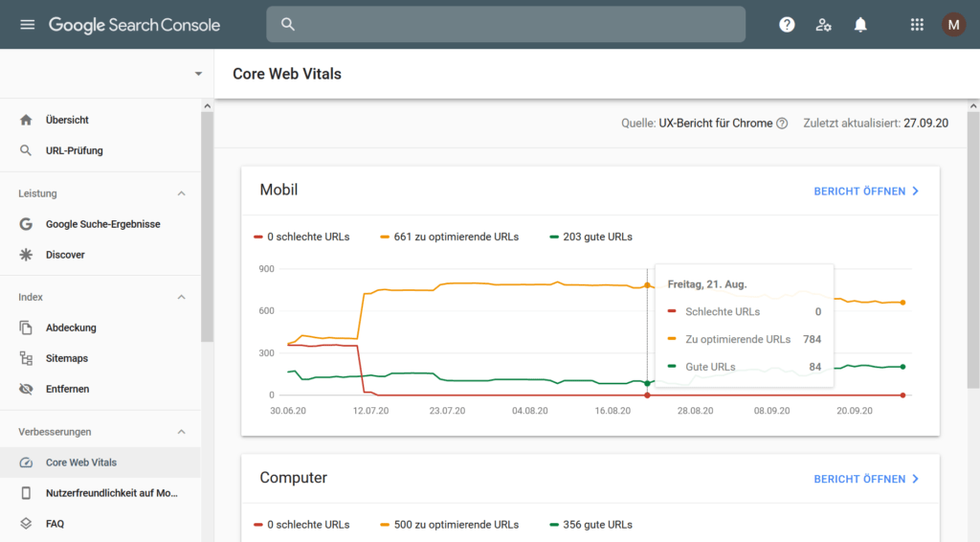Click the main page scrollbar thumb
This screenshot has height=542, width=980.
973,250
